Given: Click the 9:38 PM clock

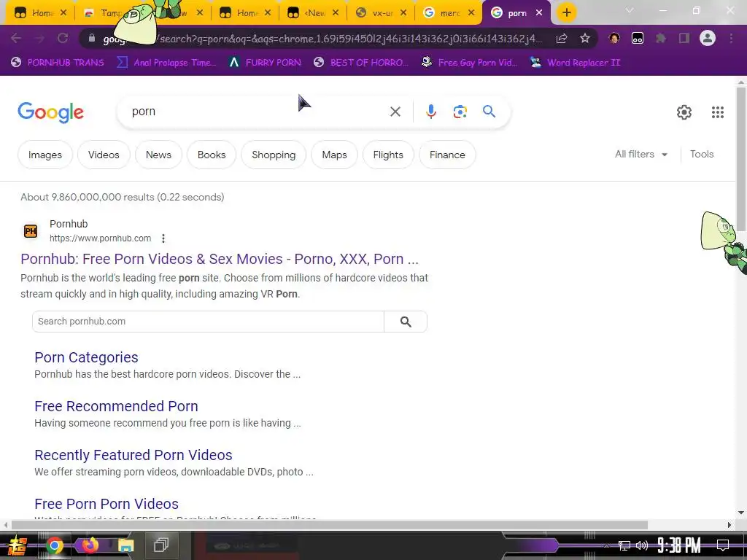Looking at the screenshot, I should coord(679,545).
